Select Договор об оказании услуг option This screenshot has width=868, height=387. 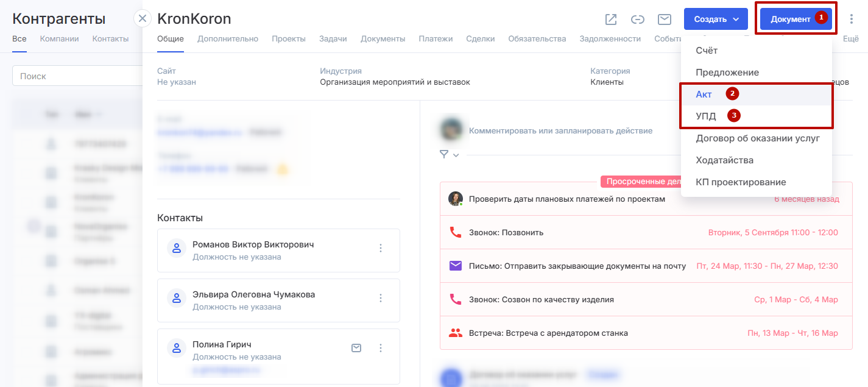point(757,138)
